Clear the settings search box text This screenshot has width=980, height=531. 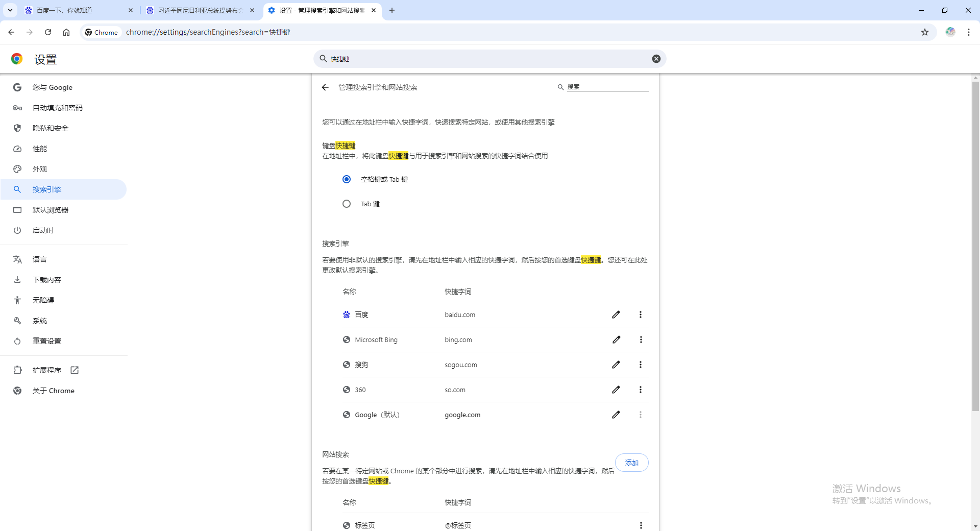[x=656, y=59]
